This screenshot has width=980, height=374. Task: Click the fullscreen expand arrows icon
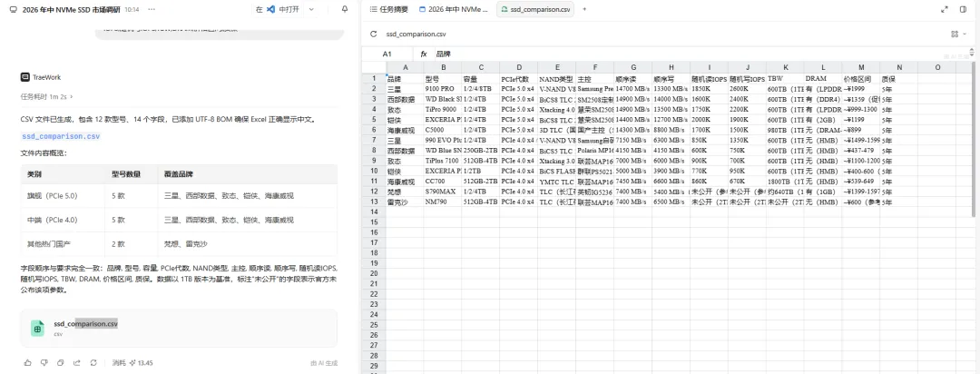click(x=945, y=9)
